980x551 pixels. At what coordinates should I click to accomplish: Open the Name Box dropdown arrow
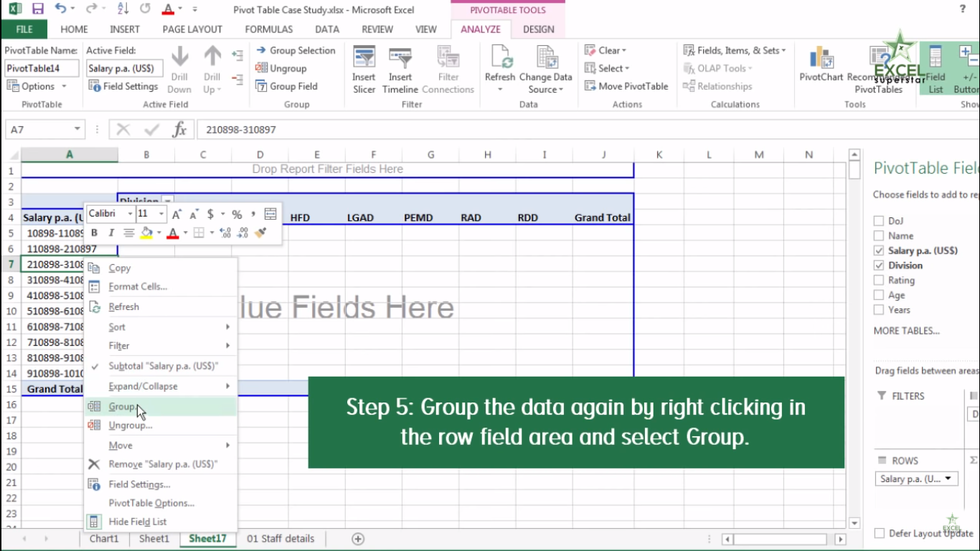(77, 129)
